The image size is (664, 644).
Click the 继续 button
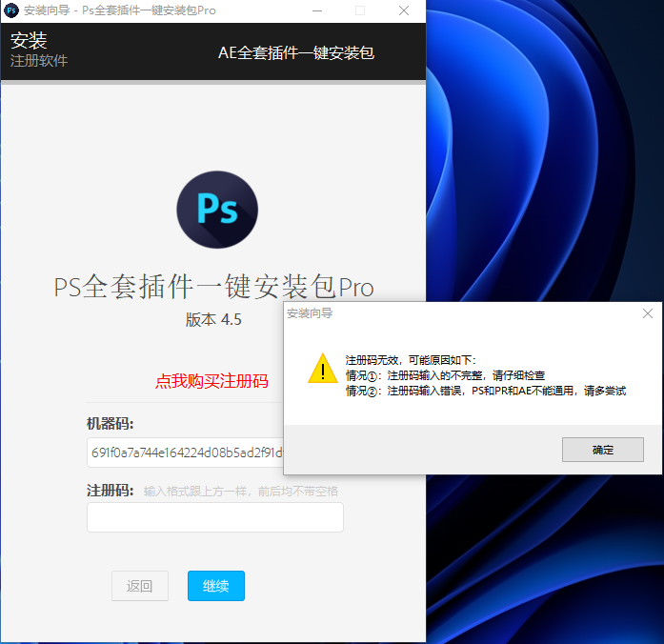point(216,586)
